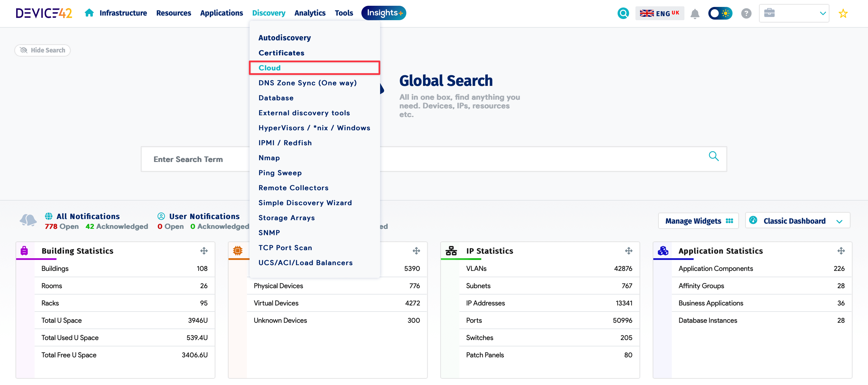The image size is (868, 385).
Task: Click the Hide Search toggle button
Action: [42, 50]
